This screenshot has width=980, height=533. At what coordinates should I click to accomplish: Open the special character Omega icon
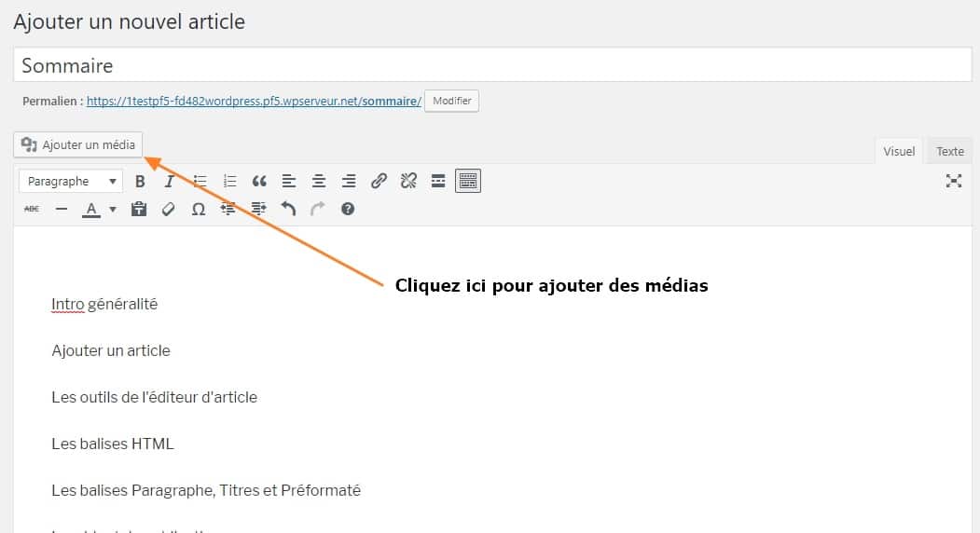198,209
